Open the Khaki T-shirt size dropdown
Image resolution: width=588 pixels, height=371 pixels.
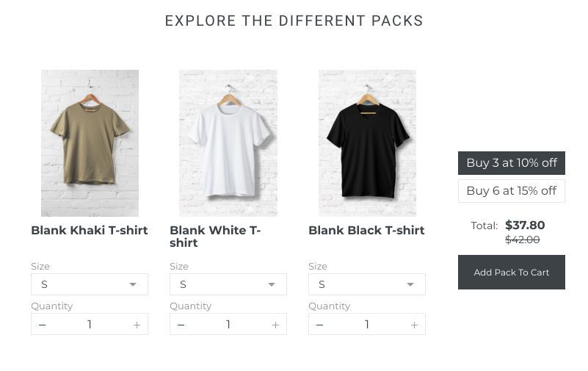pyautogui.click(x=89, y=284)
